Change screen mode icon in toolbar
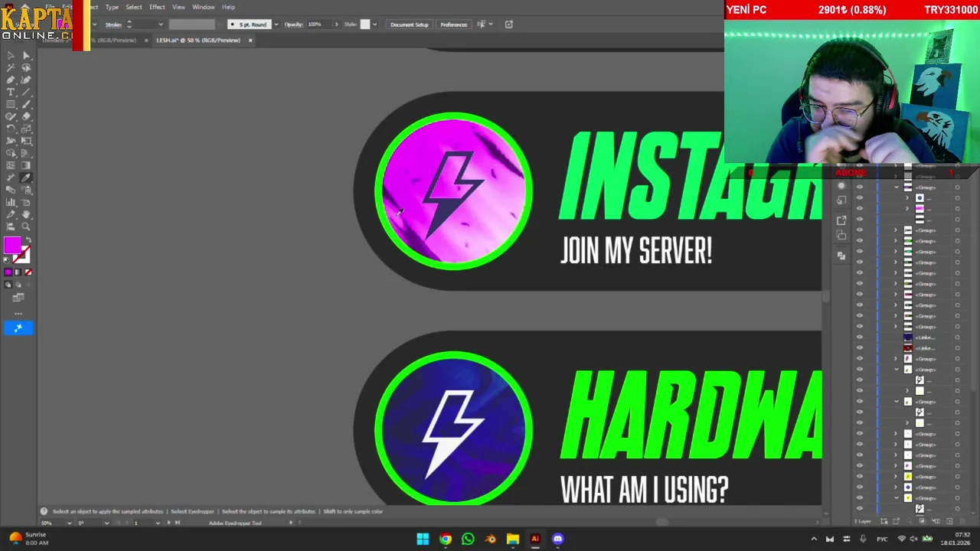The image size is (980, 551). [18, 298]
